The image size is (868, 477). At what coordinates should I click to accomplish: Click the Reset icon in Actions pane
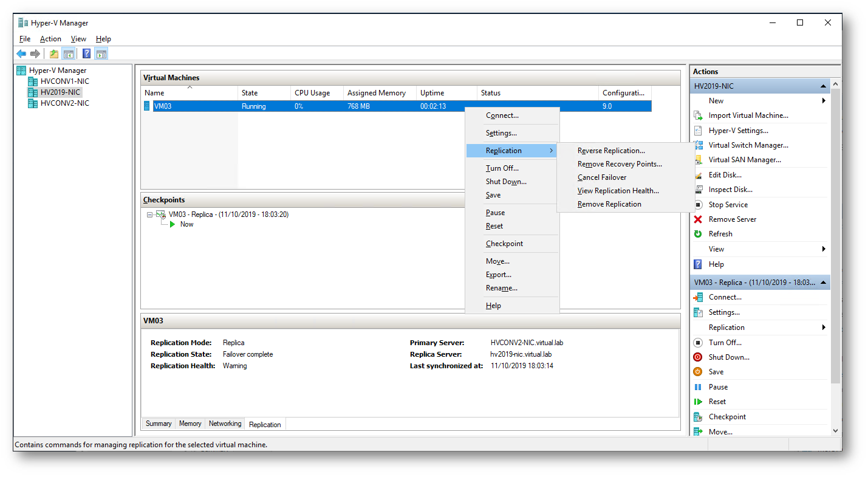(x=698, y=402)
